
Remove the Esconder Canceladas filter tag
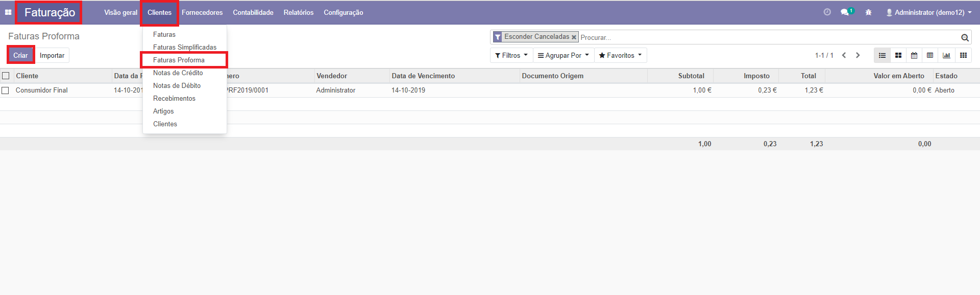click(574, 37)
